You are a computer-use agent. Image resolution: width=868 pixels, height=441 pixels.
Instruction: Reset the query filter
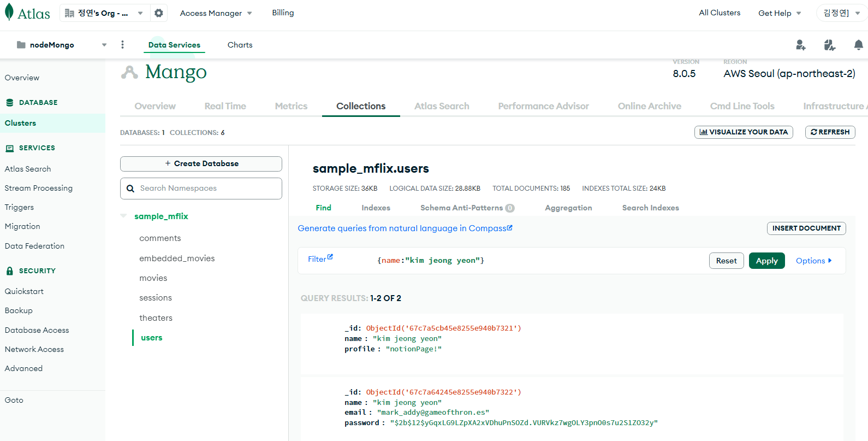coord(727,261)
